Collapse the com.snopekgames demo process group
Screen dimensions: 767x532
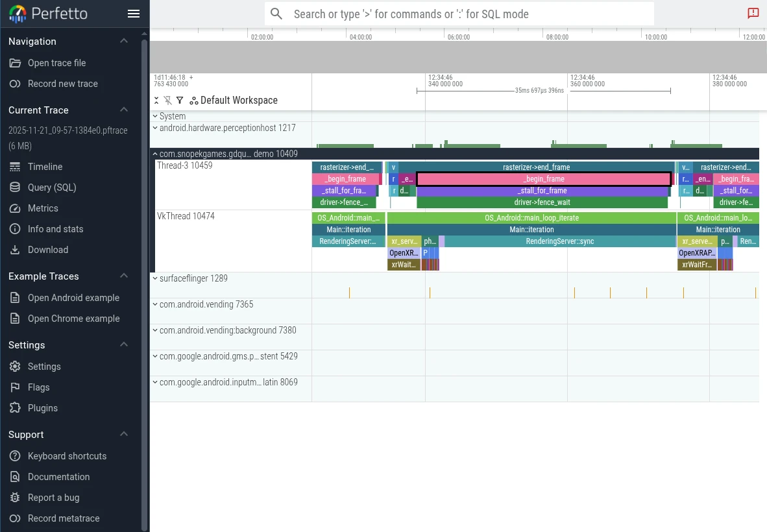point(155,154)
